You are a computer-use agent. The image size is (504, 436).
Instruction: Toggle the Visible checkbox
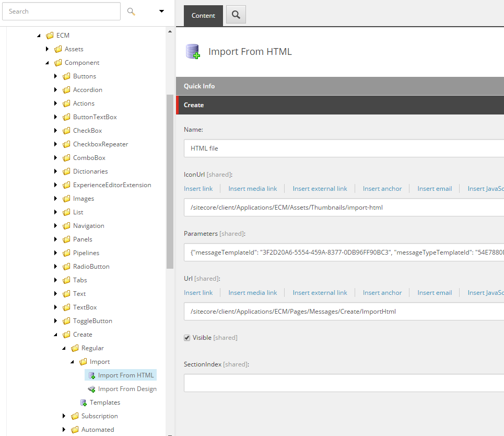pyautogui.click(x=187, y=338)
